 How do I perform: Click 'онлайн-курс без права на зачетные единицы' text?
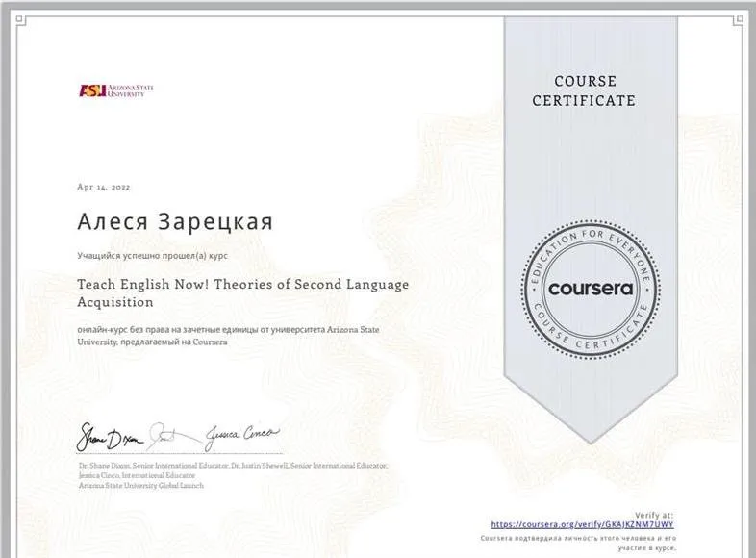229,336
